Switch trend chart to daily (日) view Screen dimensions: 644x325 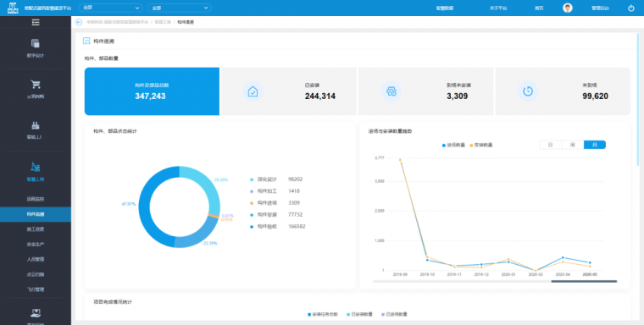coord(550,145)
